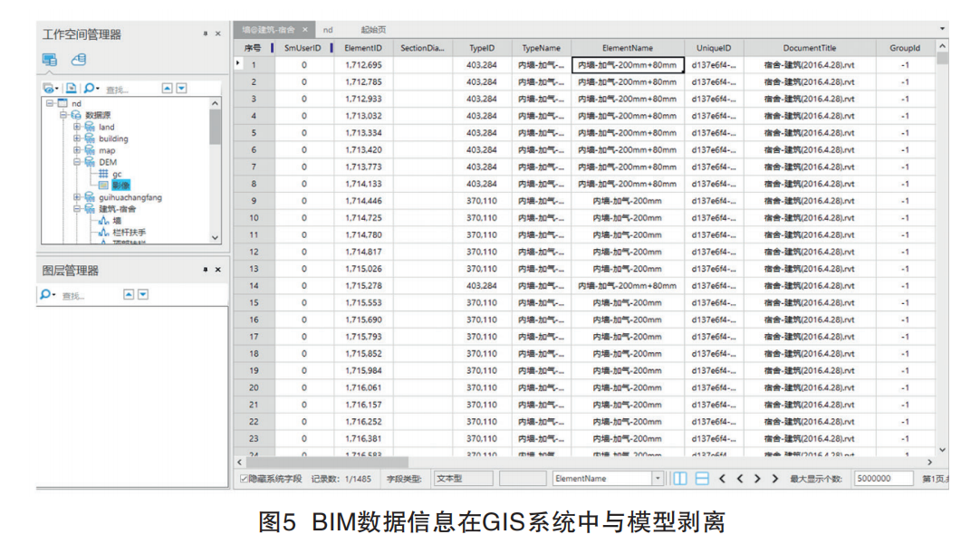Image resolution: width=980 pixels, height=544 pixels.
Task: Click the locate-item icon beside the eye dropdown
Action: tap(72, 88)
